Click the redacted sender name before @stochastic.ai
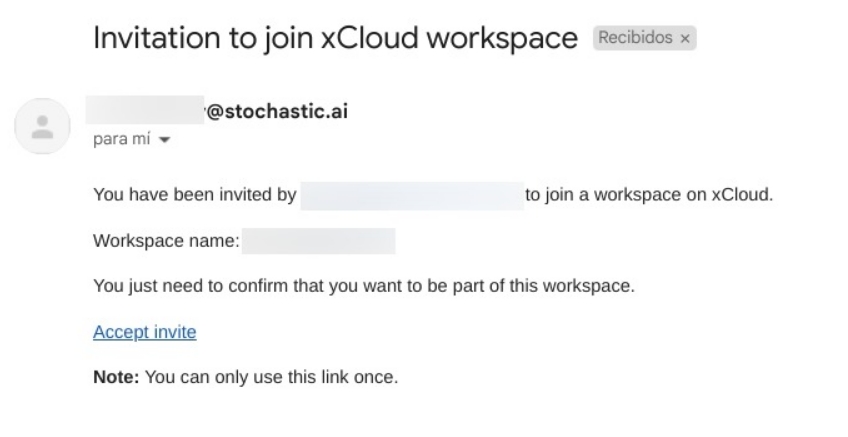Screen dimensions: 848x437 [145, 110]
